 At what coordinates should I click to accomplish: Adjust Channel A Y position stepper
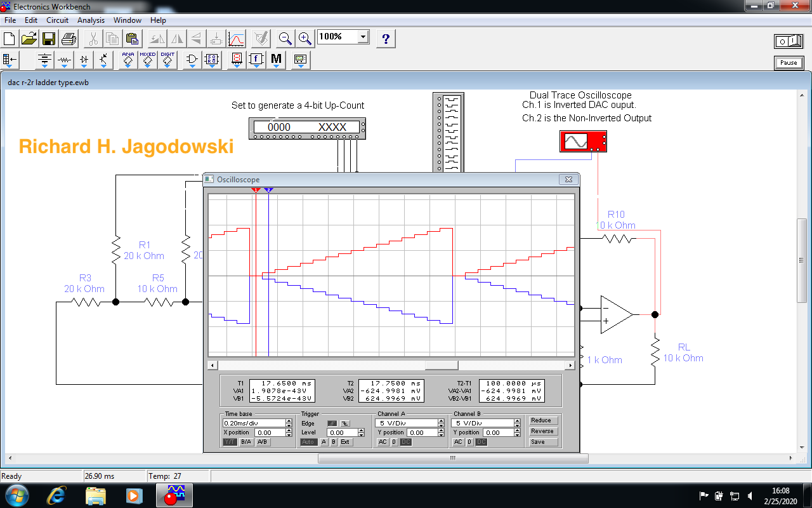tap(441, 432)
